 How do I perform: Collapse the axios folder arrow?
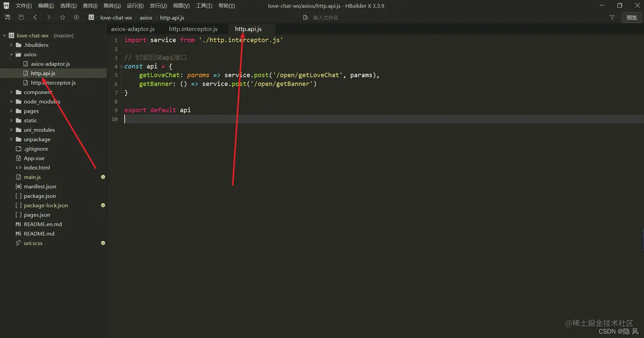tap(11, 54)
